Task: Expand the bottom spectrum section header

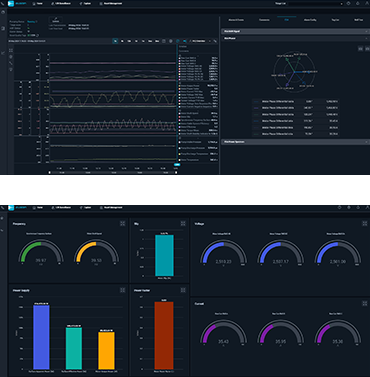Action: point(295,142)
